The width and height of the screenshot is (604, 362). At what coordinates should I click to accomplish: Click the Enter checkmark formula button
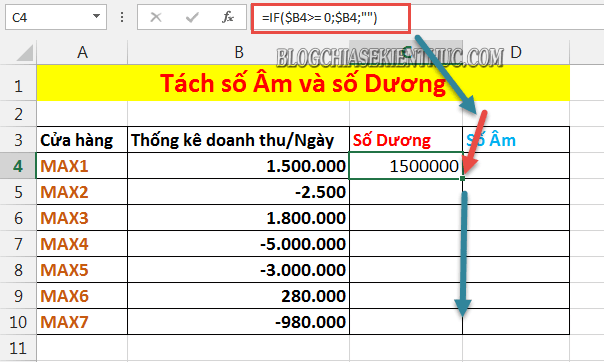[x=191, y=17]
